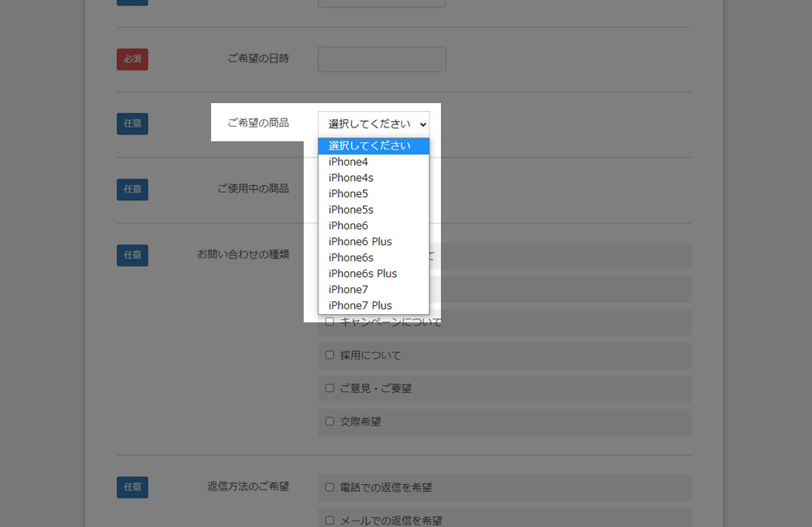Click the ご希望の商品 label
Image resolution: width=812 pixels, height=527 pixels.
pos(258,123)
